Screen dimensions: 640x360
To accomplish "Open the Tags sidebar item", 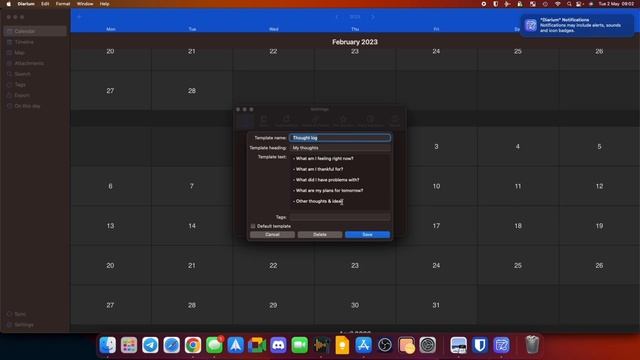I will [35, 84].
